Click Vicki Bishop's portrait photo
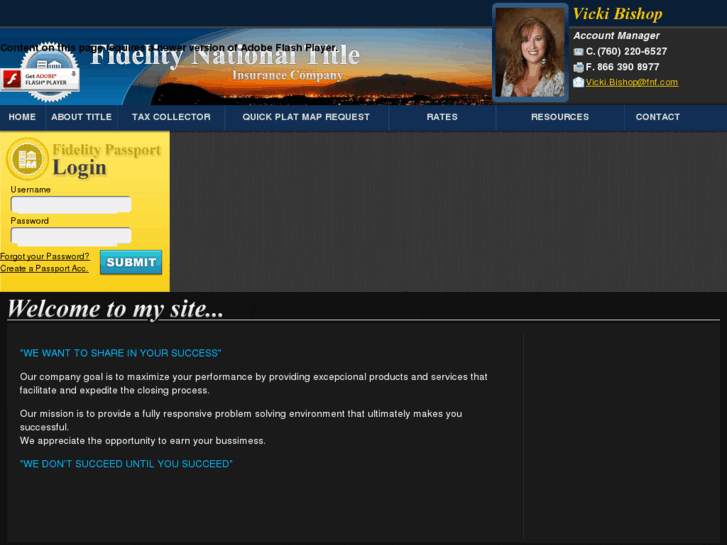Screen dimensions: 727x545 pyautogui.click(x=530, y=52)
